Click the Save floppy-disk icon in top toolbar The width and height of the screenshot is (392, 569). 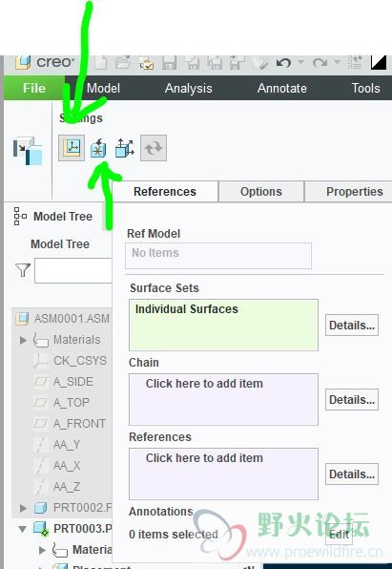click(169, 62)
